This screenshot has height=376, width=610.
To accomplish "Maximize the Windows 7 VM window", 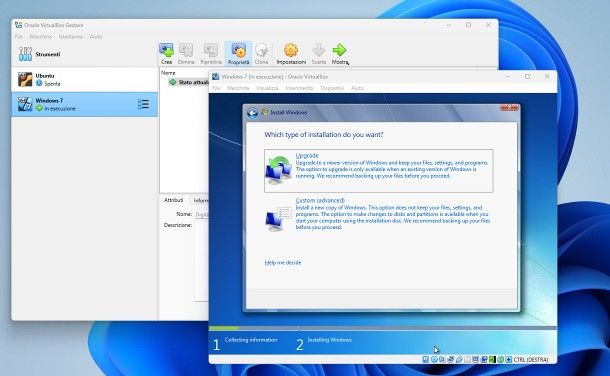I will (x=528, y=77).
